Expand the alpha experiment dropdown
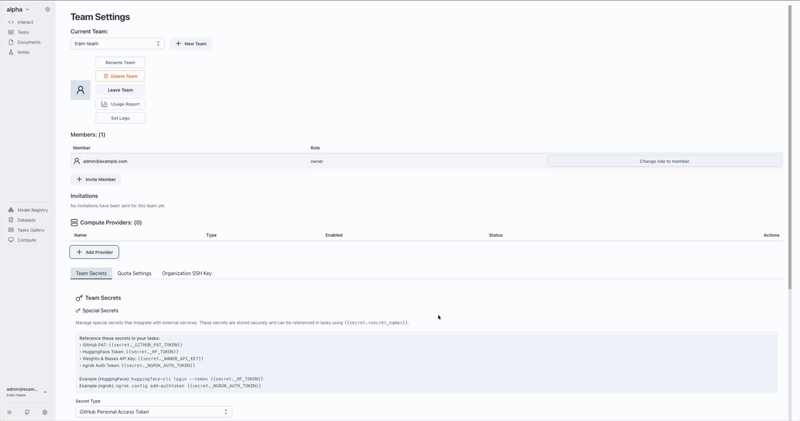 click(18, 9)
